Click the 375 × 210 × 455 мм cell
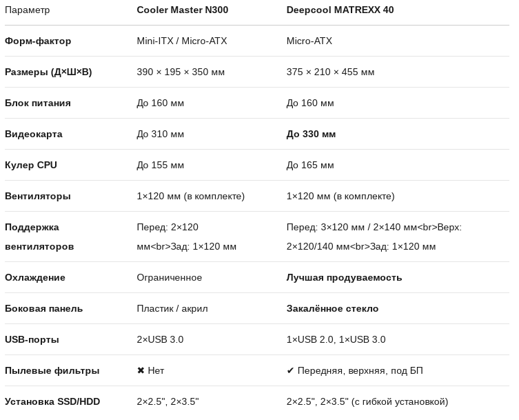 coord(330,72)
